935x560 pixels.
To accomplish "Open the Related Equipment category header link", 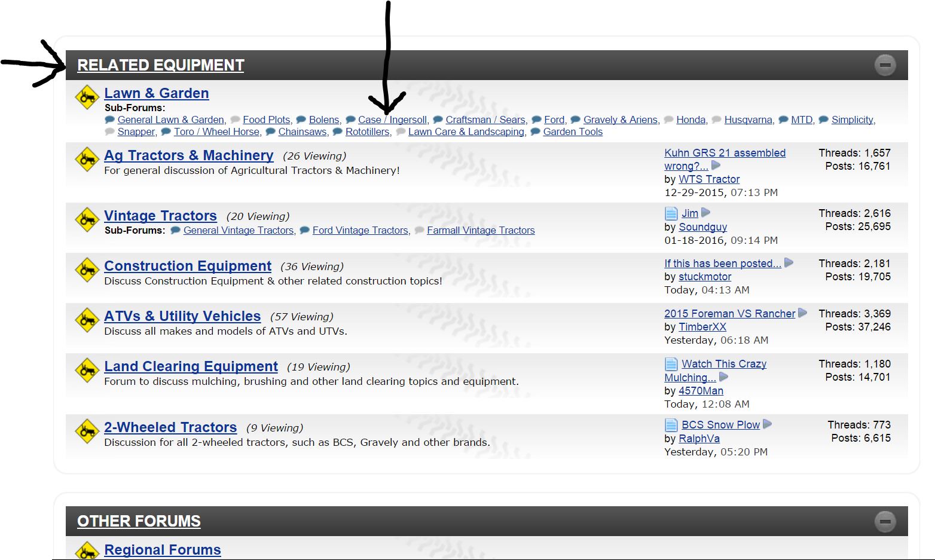I will click(x=160, y=65).
